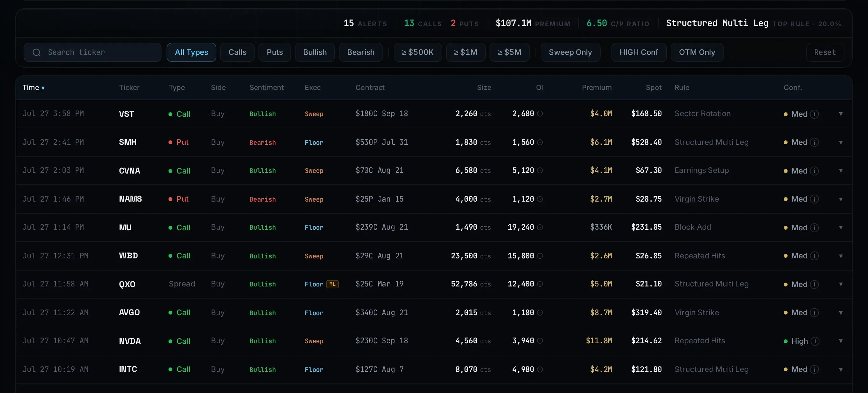
Task: Enable the Sweep Only filter
Action: click(570, 52)
